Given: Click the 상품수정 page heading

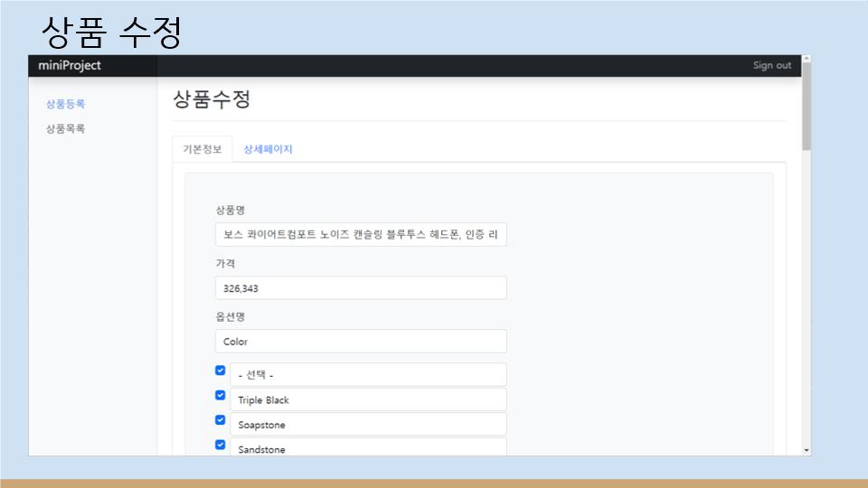Looking at the screenshot, I should (x=212, y=99).
